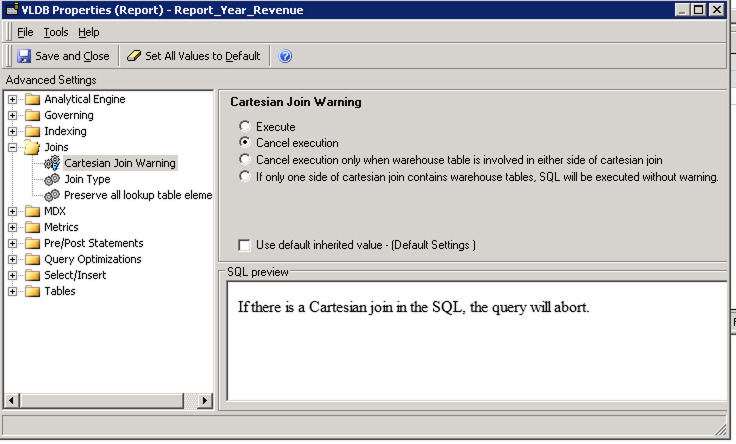
Task: Select the Query Optimizations tree label
Action: 93,259
